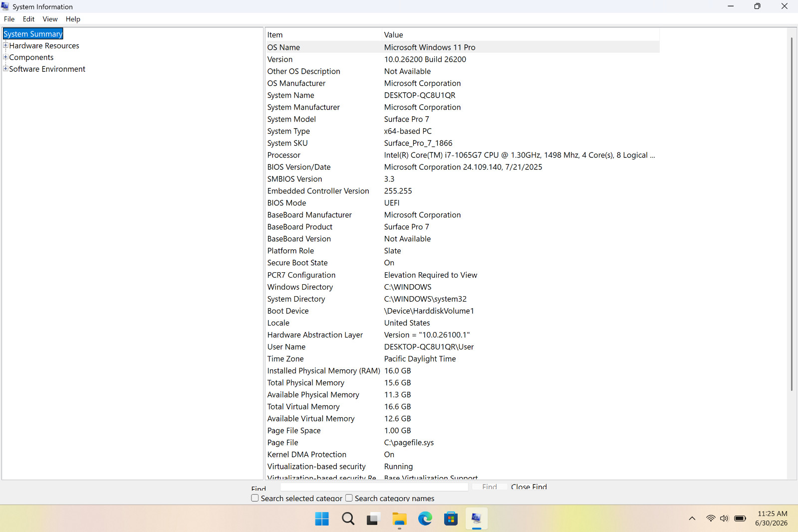Click the volume speaker icon

[x=724, y=519]
